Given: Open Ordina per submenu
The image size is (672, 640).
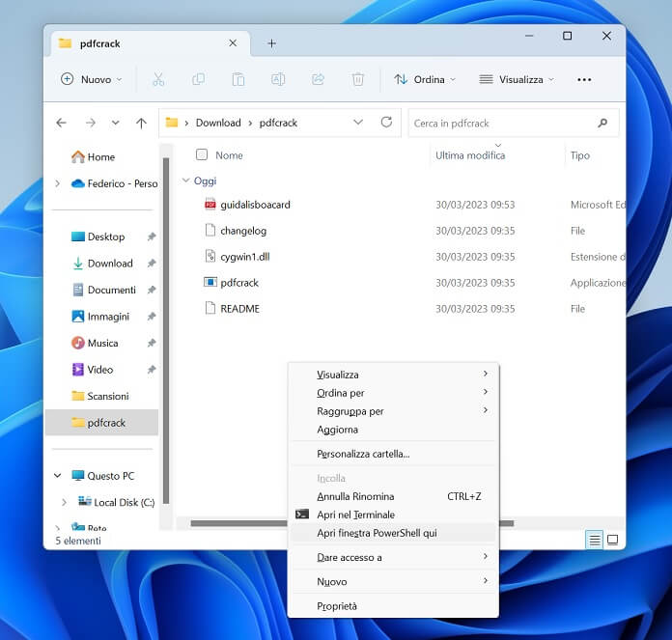Looking at the screenshot, I should [x=393, y=393].
